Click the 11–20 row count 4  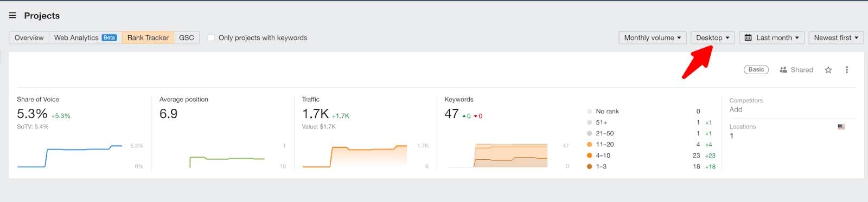pyautogui.click(x=698, y=145)
